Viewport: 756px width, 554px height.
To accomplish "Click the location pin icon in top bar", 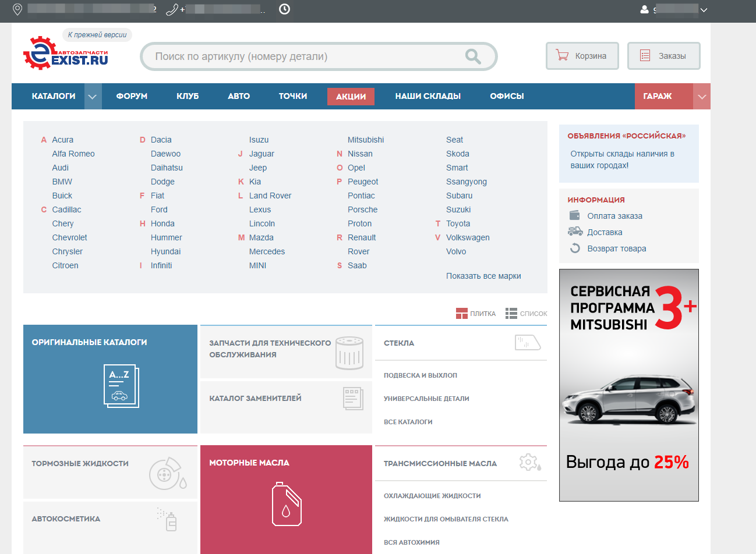I will click(x=17, y=9).
